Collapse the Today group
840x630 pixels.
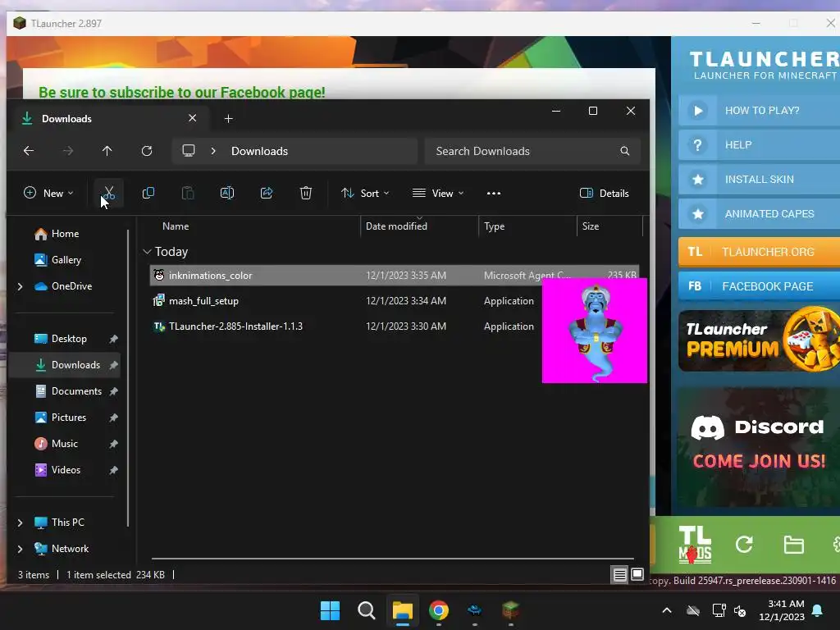[148, 252]
